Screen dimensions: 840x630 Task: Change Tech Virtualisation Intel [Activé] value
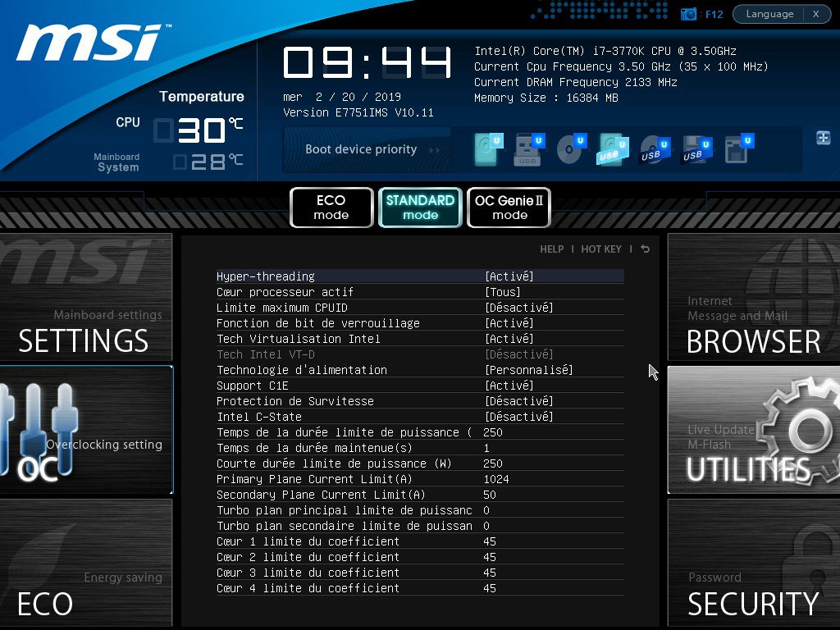point(509,339)
